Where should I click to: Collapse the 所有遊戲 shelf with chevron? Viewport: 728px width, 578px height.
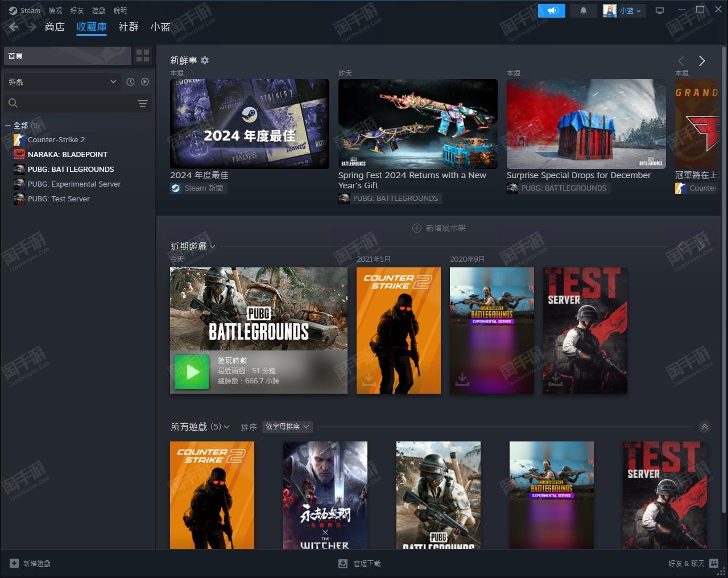705,427
